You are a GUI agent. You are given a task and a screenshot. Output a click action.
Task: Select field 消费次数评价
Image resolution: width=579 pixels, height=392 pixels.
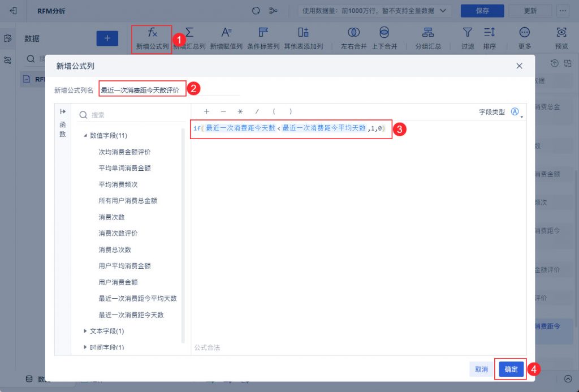[x=118, y=233]
